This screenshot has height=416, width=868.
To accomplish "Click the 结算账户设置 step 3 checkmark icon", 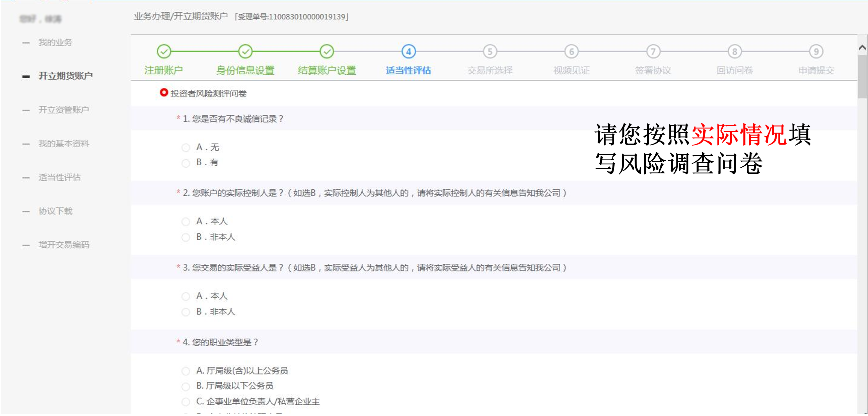I will [x=327, y=52].
